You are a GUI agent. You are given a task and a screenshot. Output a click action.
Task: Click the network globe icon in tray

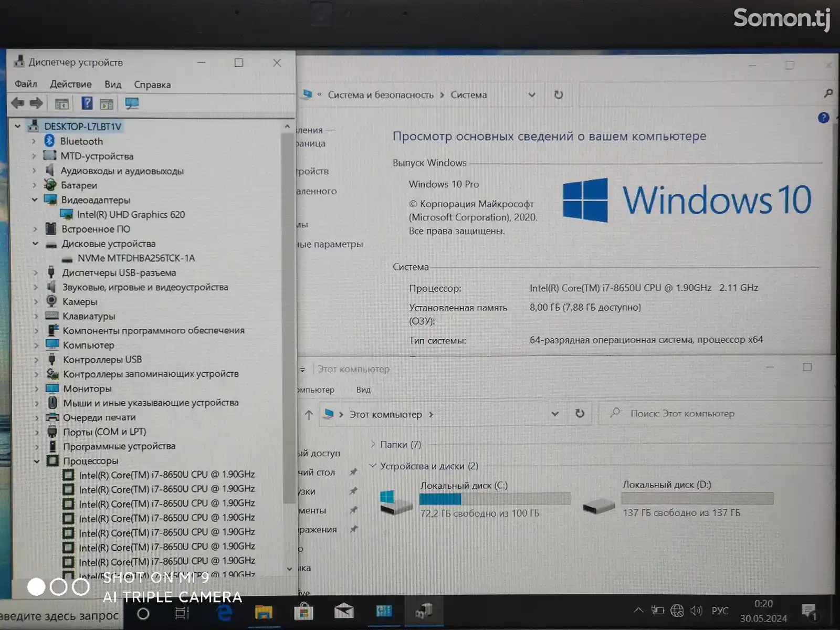[x=677, y=610]
